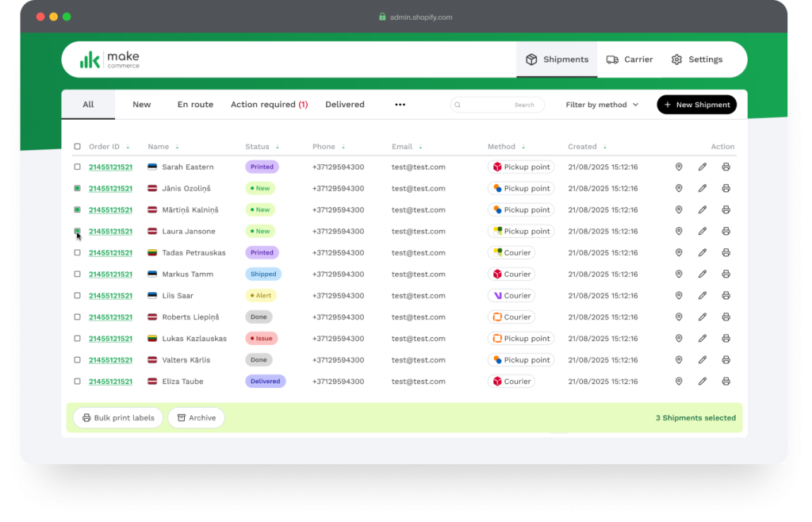Switch to the Action required tab
The height and width of the screenshot is (522, 812).
click(269, 105)
